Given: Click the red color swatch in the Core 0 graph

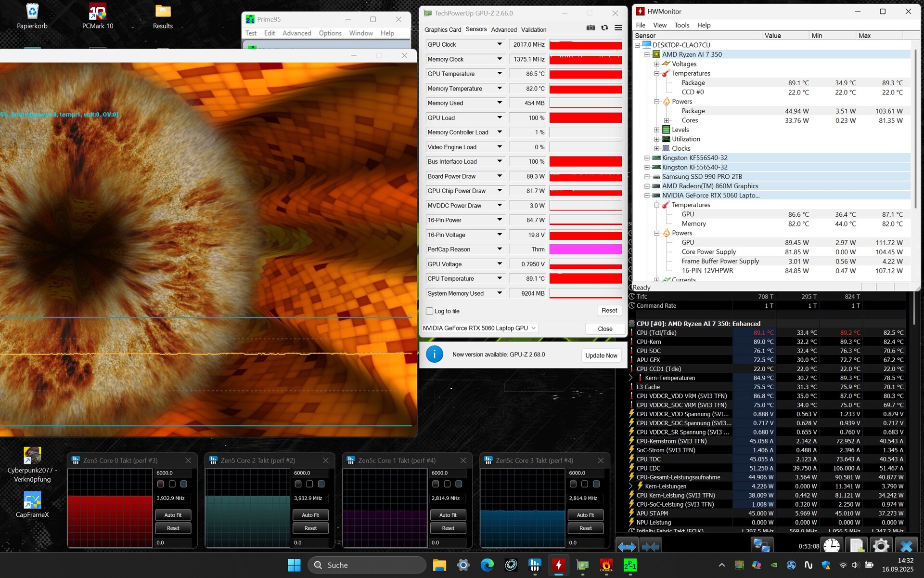Looking at the screenshot, I should pos(161,484).
